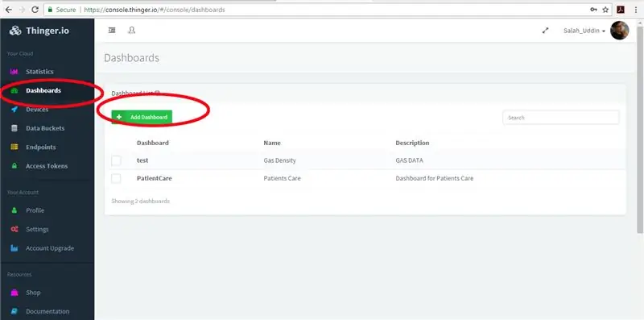
Task: Open the Settings gears icon
Action: (x=14, y=229)
